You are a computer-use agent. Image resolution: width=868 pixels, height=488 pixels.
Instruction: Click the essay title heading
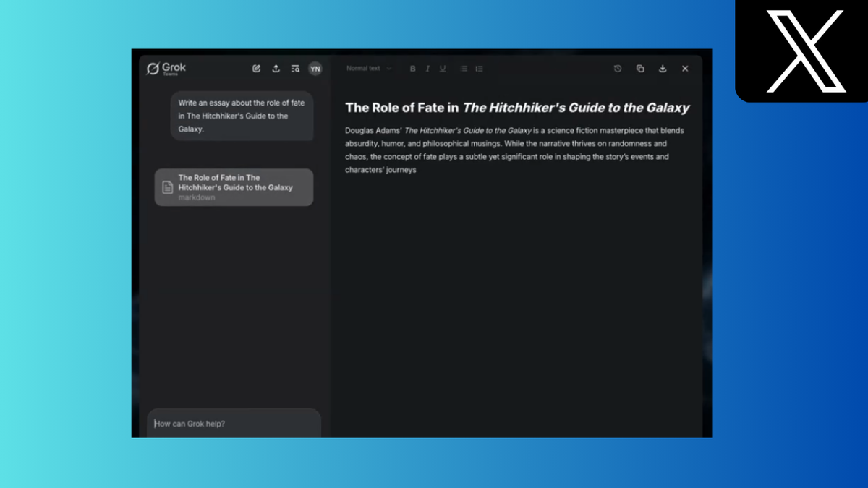(x=517, y=107)
